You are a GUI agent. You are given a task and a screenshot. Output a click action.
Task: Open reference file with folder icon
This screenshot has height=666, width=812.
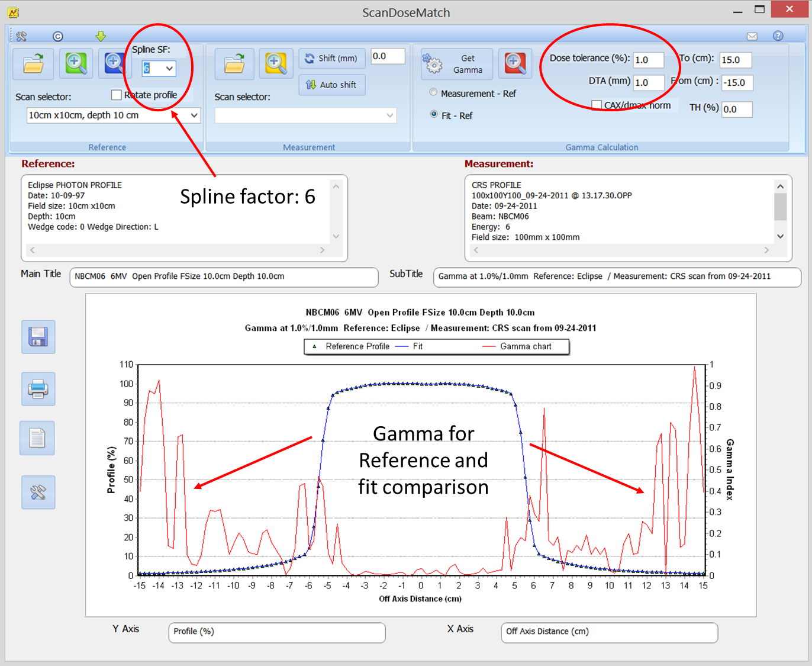(33, 64)
